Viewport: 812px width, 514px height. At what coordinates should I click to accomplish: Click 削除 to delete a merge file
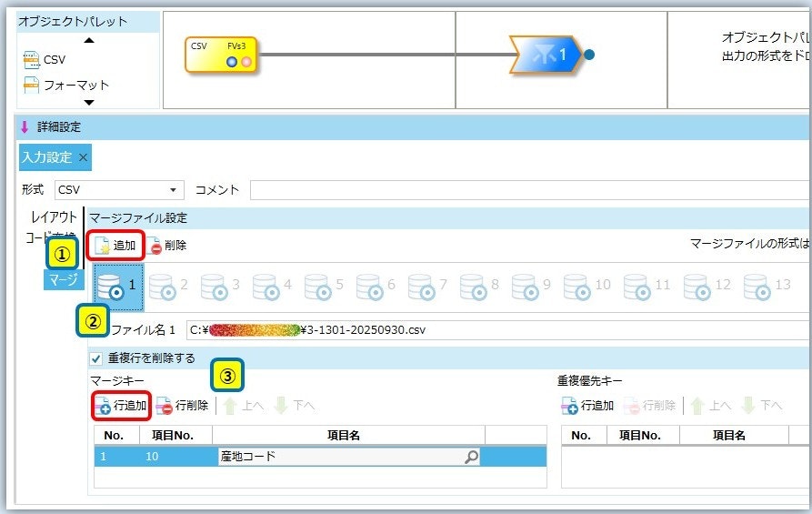[x=166, y=245]
